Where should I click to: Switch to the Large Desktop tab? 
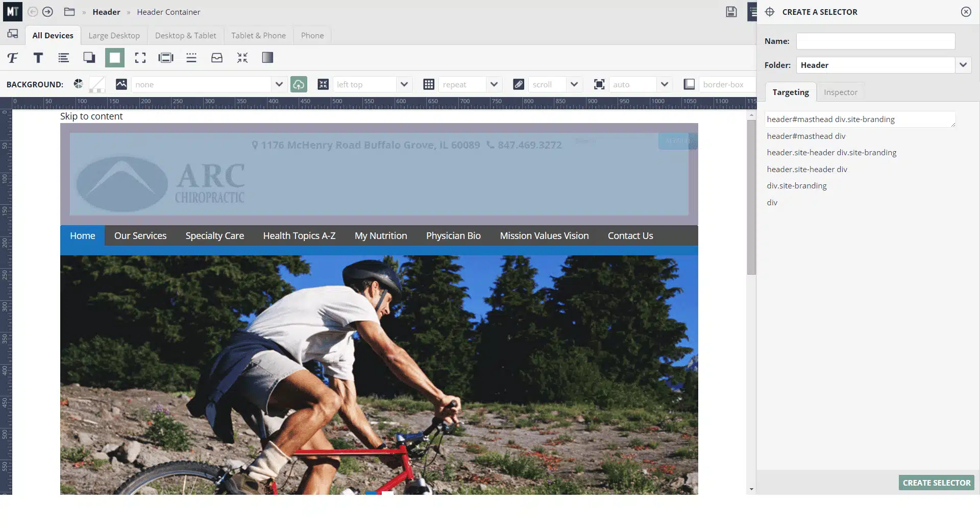coord(114,35)
